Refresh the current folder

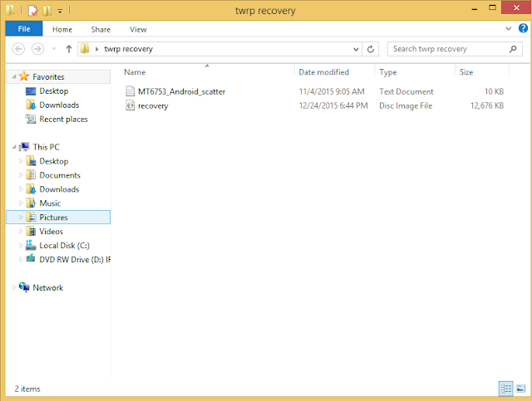point(371,49)
